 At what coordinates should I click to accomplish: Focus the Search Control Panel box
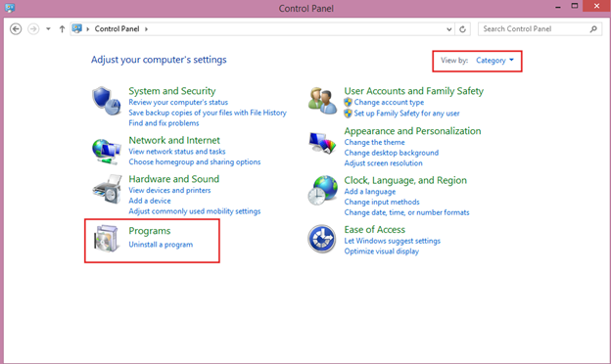pos(540,29)
